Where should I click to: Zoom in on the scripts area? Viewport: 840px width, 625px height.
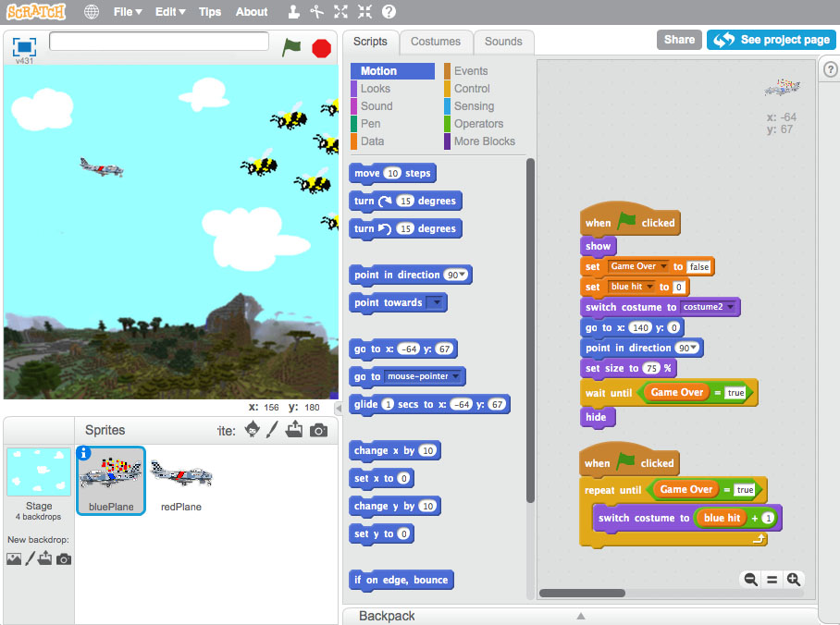[x=793, y=580]
